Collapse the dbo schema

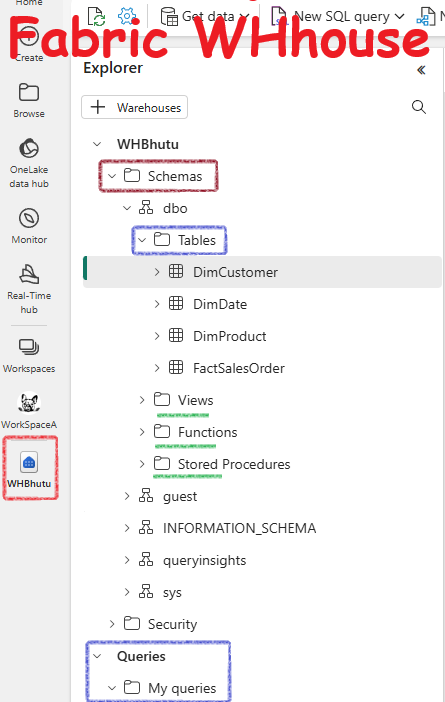(127, 208)
